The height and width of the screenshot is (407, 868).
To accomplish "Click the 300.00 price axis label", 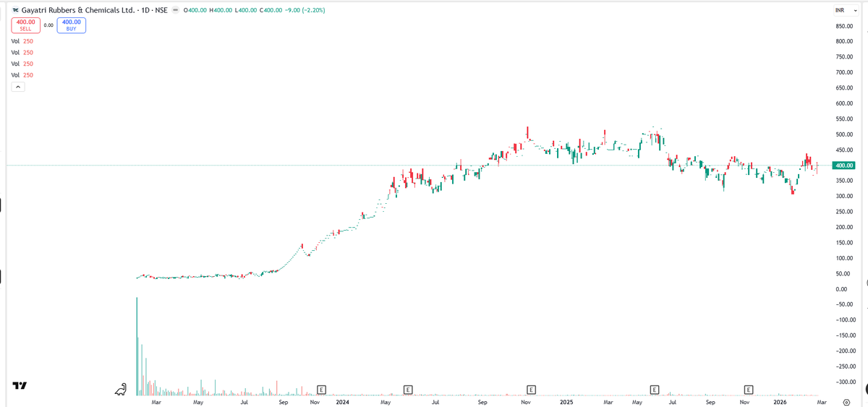I will (843, 196).
